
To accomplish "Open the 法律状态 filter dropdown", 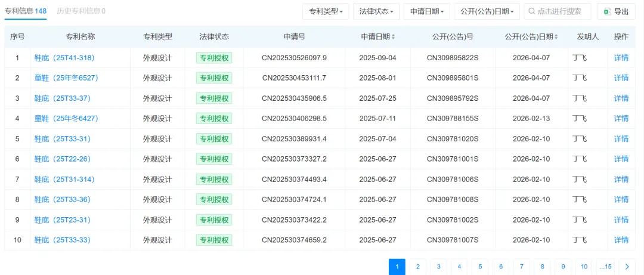I will click(x=376, y=11).
